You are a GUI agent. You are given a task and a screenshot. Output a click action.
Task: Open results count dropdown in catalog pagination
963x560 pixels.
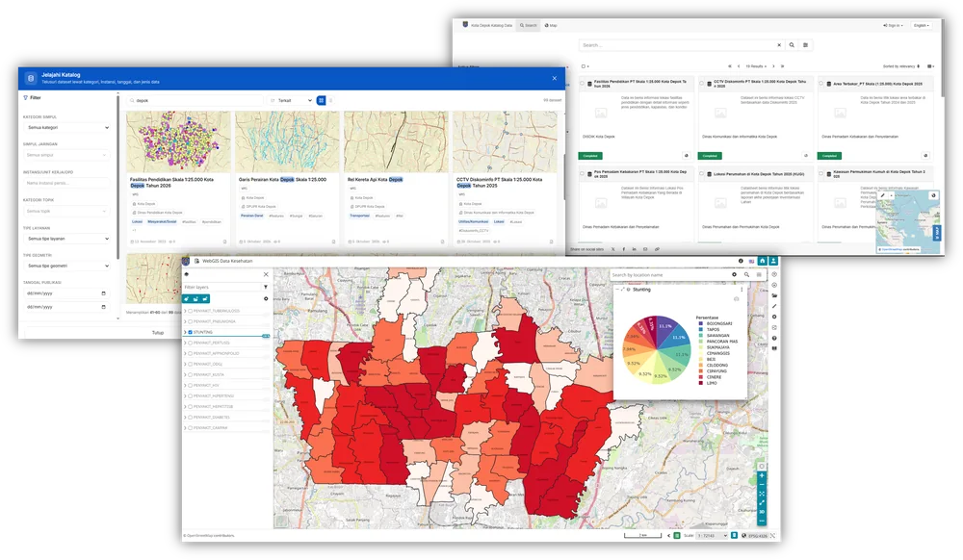pyautogui.click(x=756, y=66)
